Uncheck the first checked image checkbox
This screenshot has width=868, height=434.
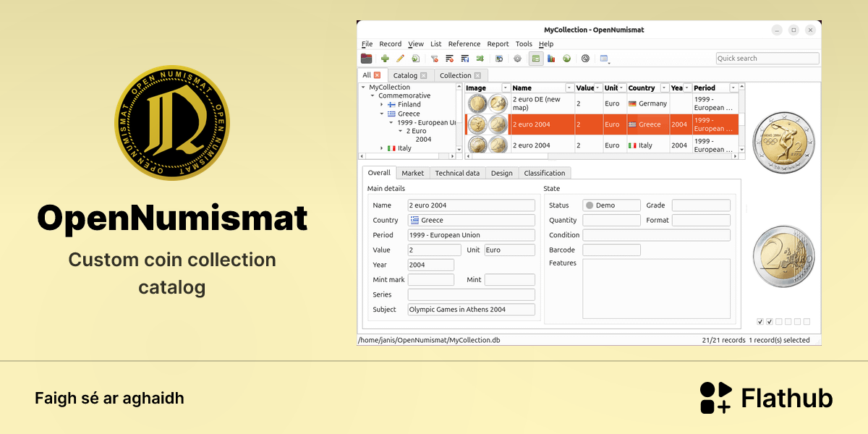(x=760, y=322)
